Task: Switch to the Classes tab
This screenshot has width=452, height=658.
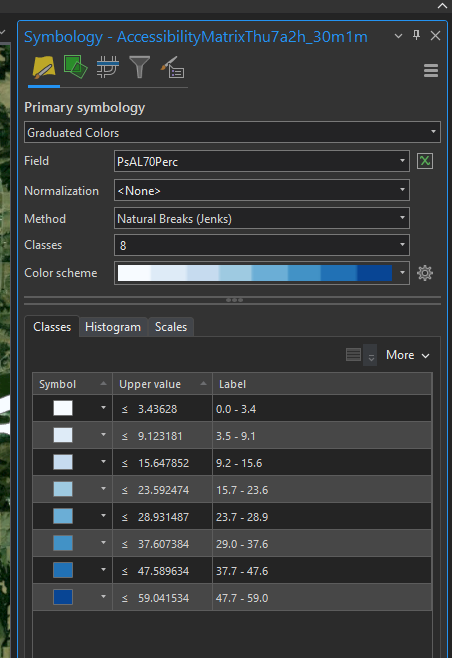Action: click(x=52, y=326)
